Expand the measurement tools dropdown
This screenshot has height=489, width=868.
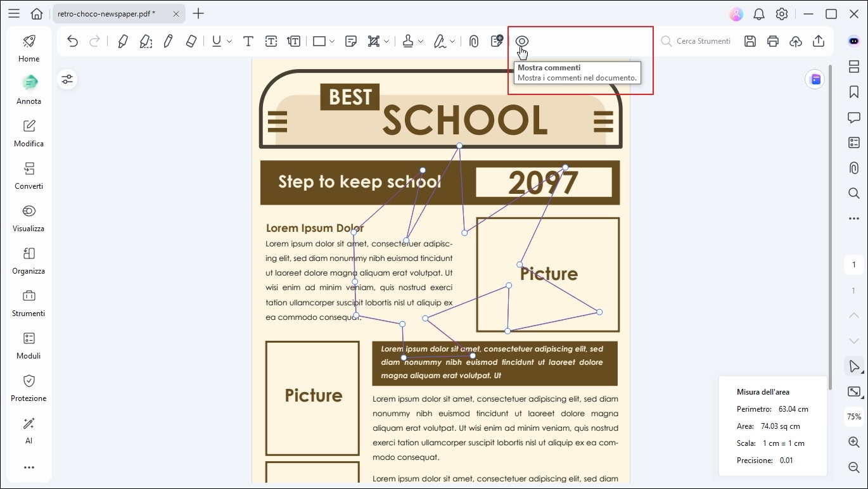[386, 41]
